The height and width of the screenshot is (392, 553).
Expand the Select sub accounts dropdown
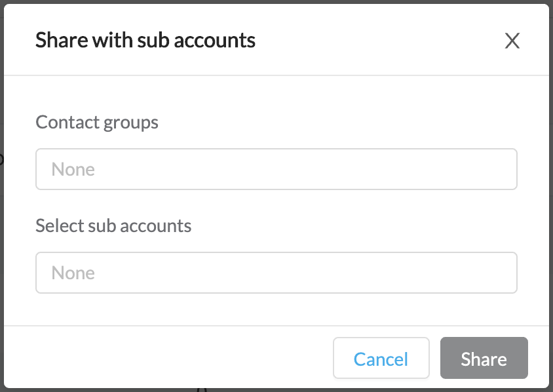click(x=276, y=273)
